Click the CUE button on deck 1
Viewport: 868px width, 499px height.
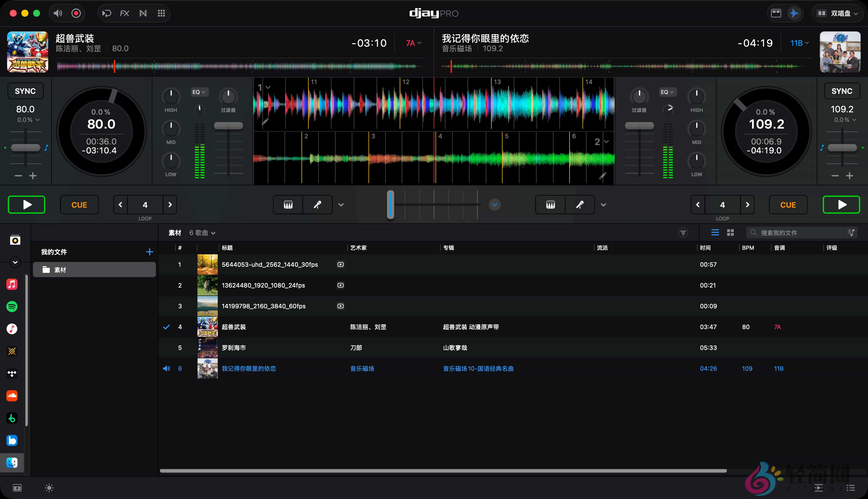79,205
